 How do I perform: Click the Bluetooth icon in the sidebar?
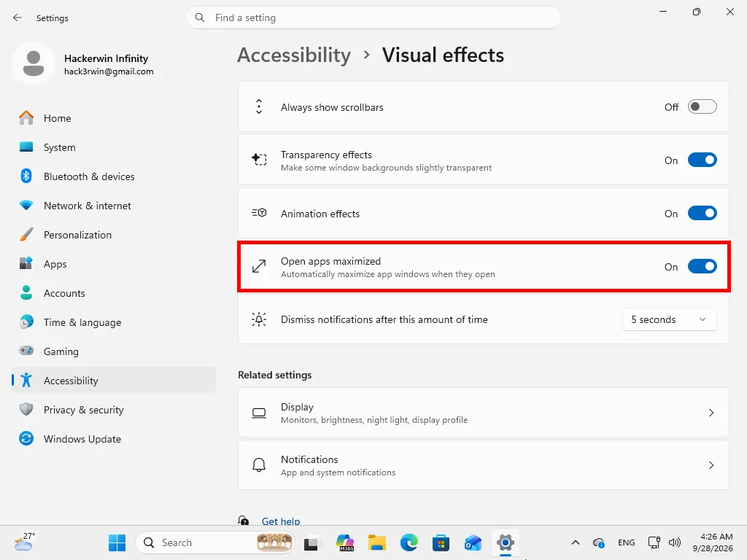26,176
